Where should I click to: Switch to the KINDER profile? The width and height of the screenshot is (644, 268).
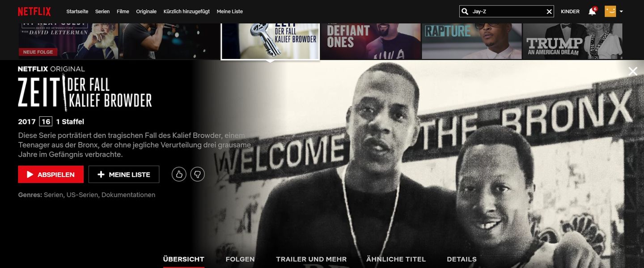tap(570, 12)
